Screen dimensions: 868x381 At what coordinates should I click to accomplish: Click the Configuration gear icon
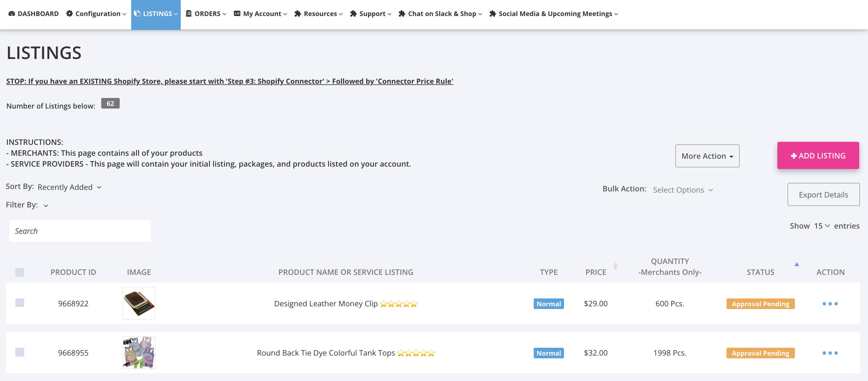[x=70, y=14]
